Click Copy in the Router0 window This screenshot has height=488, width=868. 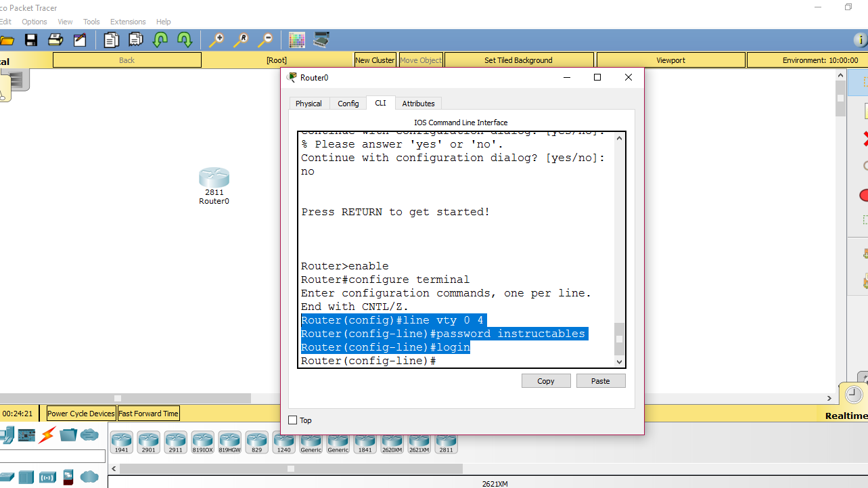click(545, 380)
